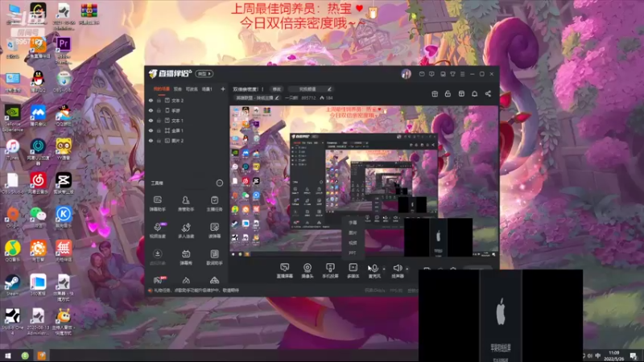644x362 pixels.
Task: Add 直播屏幕 screen capture source
Action: (285, 271)
